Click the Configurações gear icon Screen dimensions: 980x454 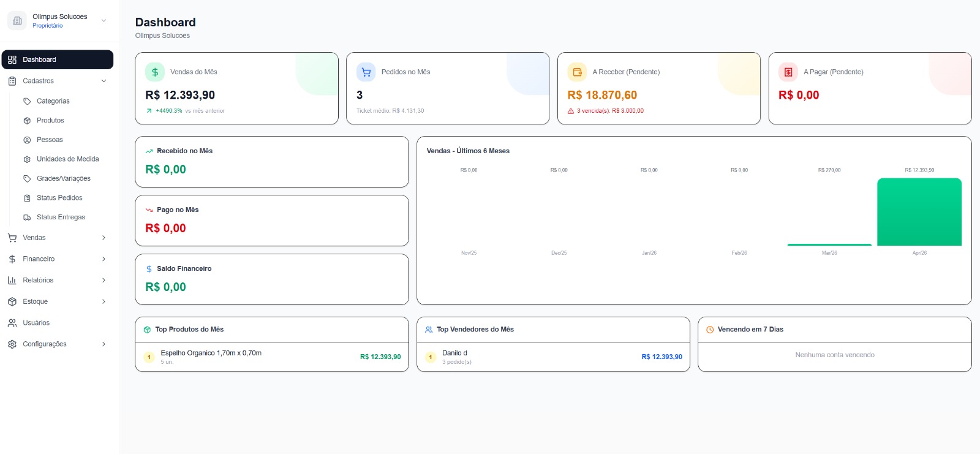coord(12,344)
